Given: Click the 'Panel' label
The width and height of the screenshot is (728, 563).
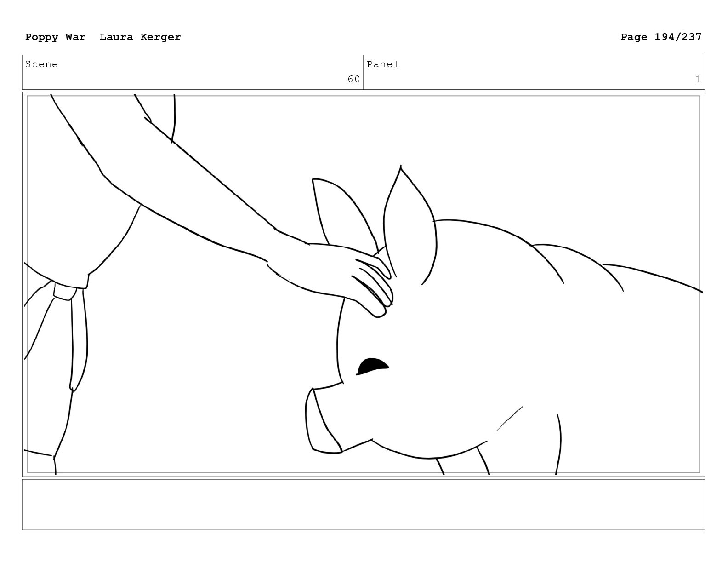Looking at the screenshot, I should tap(383, 64).
